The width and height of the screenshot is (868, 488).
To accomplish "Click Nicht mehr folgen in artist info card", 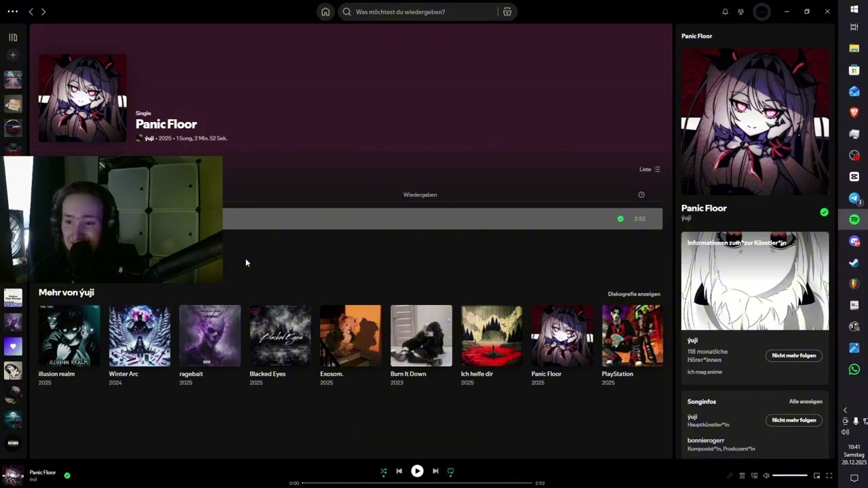I will (794, 355).
